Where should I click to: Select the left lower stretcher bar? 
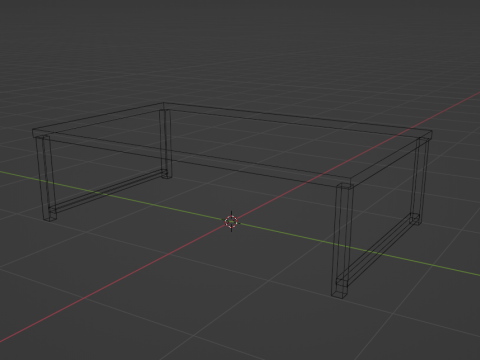click(107, 191)
